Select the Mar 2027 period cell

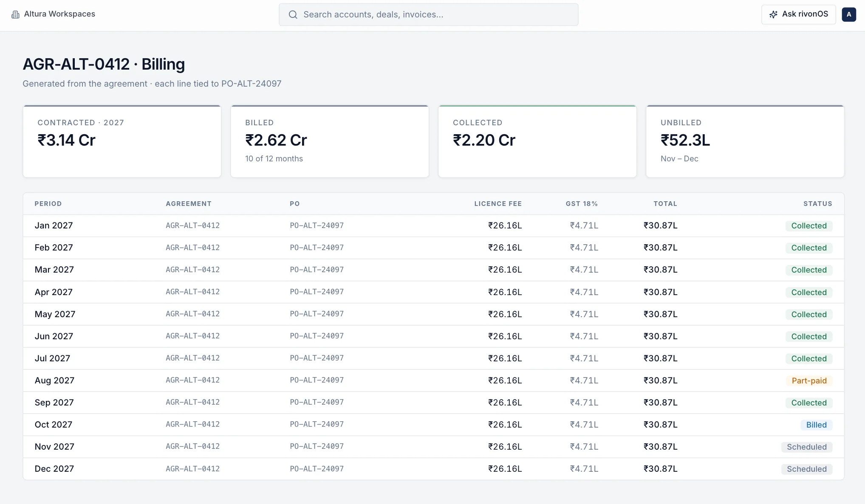pos(54,270)
